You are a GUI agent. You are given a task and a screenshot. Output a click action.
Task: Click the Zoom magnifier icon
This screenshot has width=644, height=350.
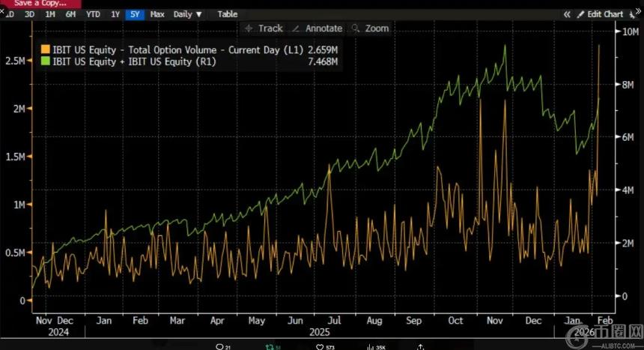pos(356,28)
